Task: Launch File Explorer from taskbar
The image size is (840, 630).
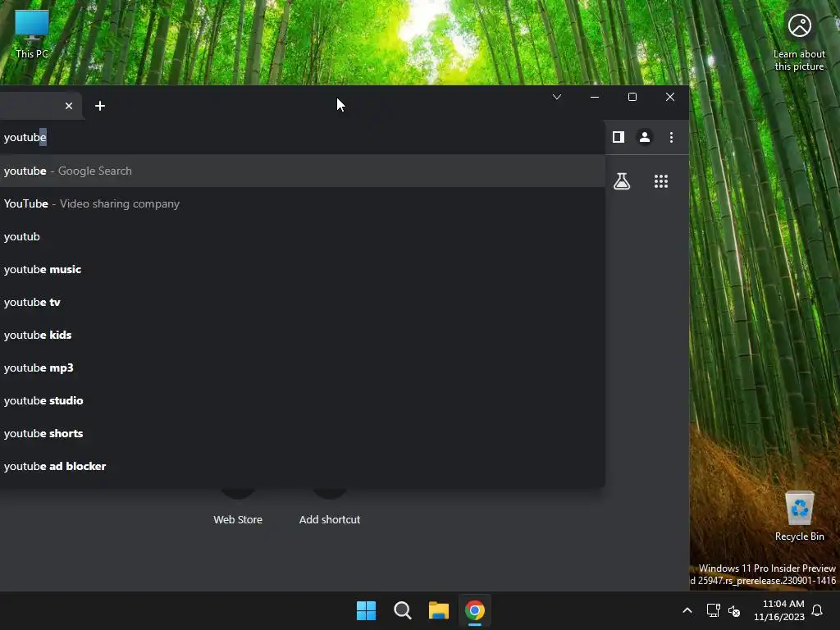Action: point(439,610)
